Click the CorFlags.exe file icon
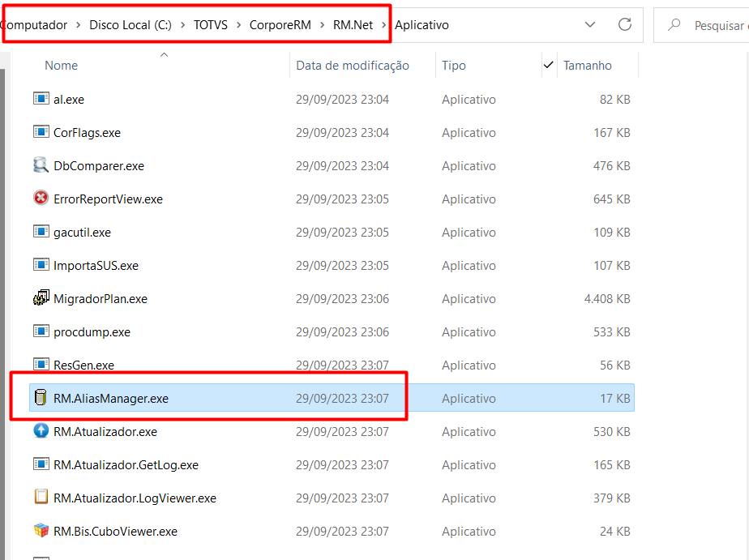749x560 pixels. 41,132
